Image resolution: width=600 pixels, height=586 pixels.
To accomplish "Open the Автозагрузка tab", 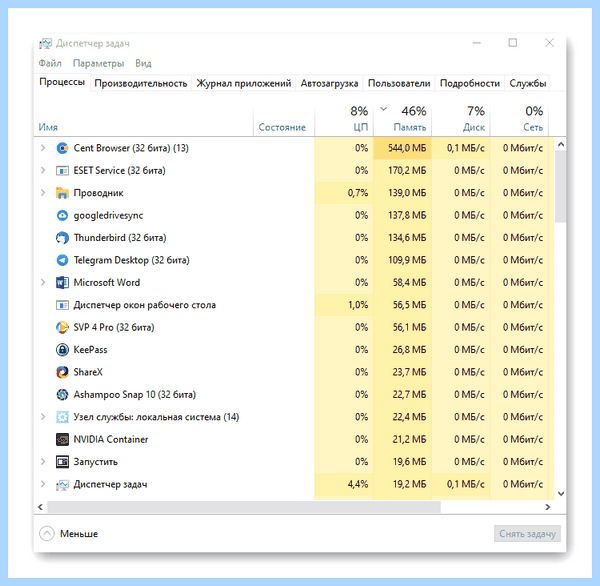I will (329, 83).
